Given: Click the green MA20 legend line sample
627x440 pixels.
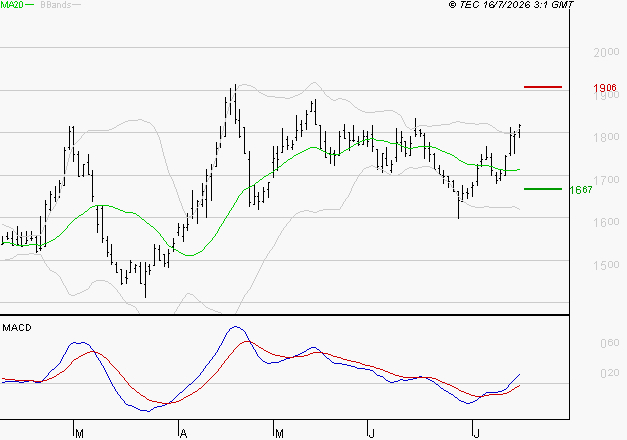Looking at the screenshot, I should click(30, 5).
